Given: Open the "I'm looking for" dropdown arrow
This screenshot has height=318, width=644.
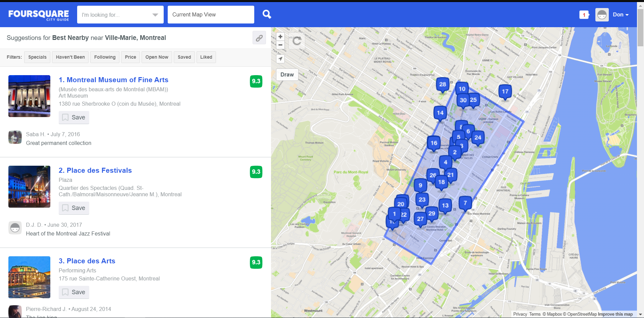Looking at the screenshot, I should 155,15.
